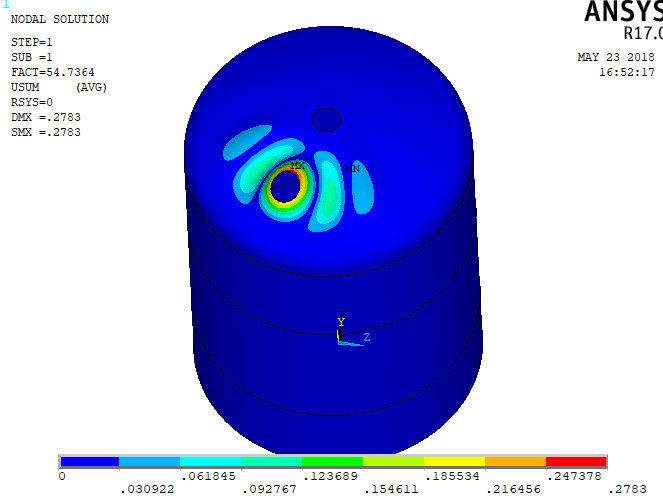Click the yellow Y axis label
Viewport: 663px width, 496px height.
click(341, 323)
